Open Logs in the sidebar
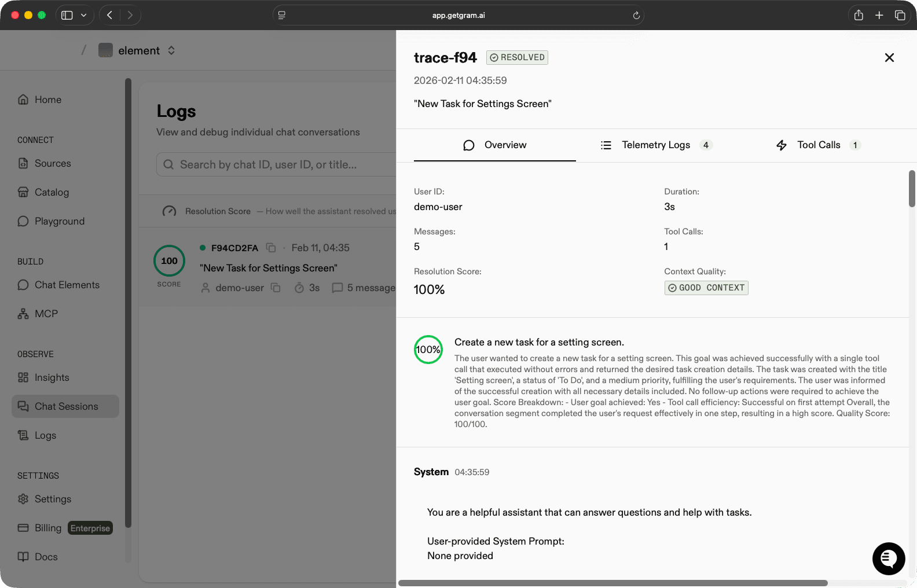The height and width of the screenshot is (588, 917). [37, 435]
